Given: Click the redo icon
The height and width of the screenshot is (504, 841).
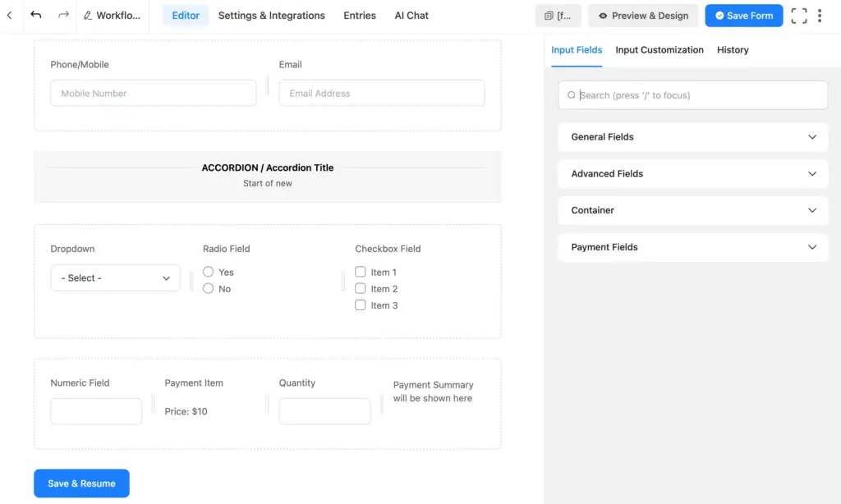Looking at the screenshot, I should [63, 15].
